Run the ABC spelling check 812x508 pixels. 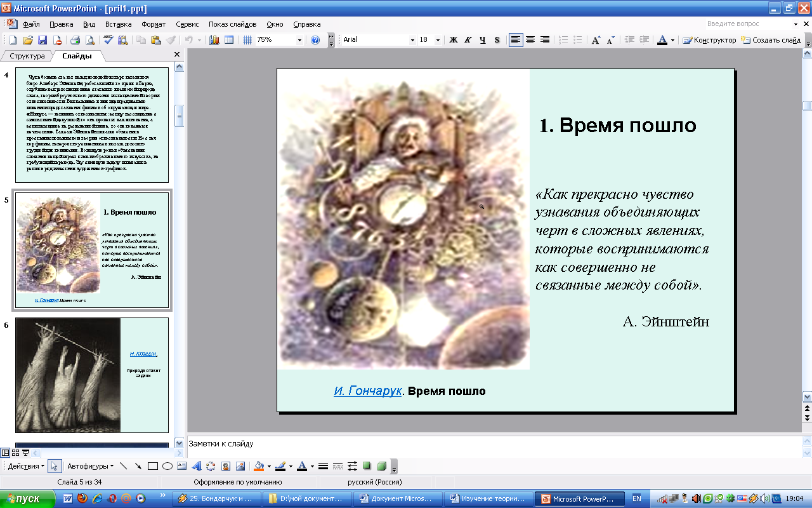[108, 40]
